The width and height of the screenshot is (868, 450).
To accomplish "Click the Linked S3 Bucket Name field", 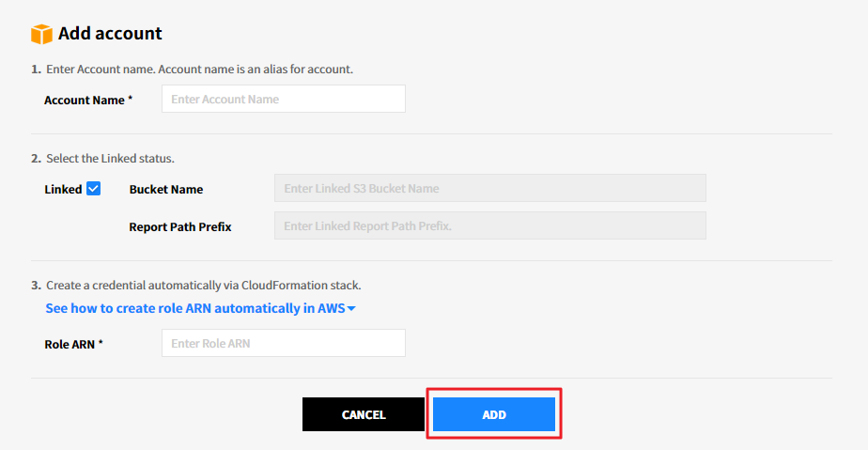I will point(489,188).
